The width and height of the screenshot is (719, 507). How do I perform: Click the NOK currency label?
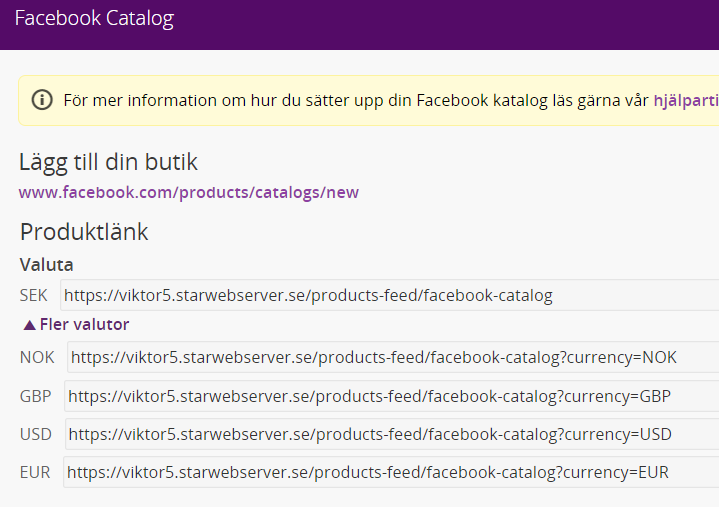[x=37, y=357]
